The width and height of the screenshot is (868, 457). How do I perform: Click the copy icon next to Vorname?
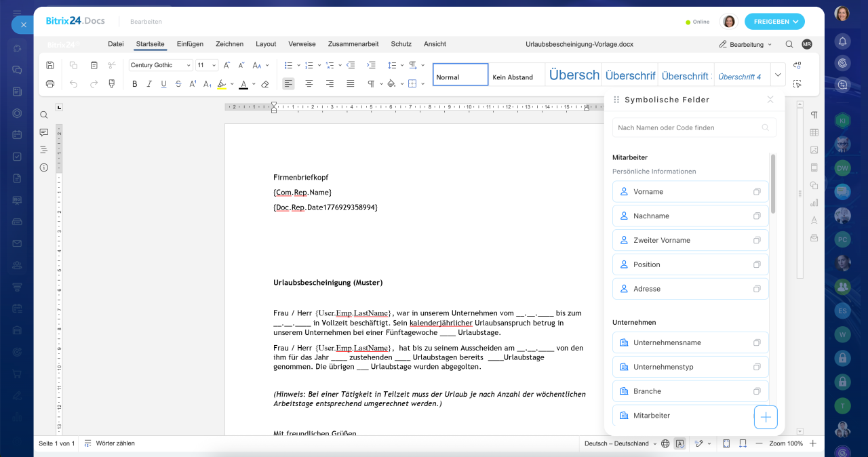point(757,192)
